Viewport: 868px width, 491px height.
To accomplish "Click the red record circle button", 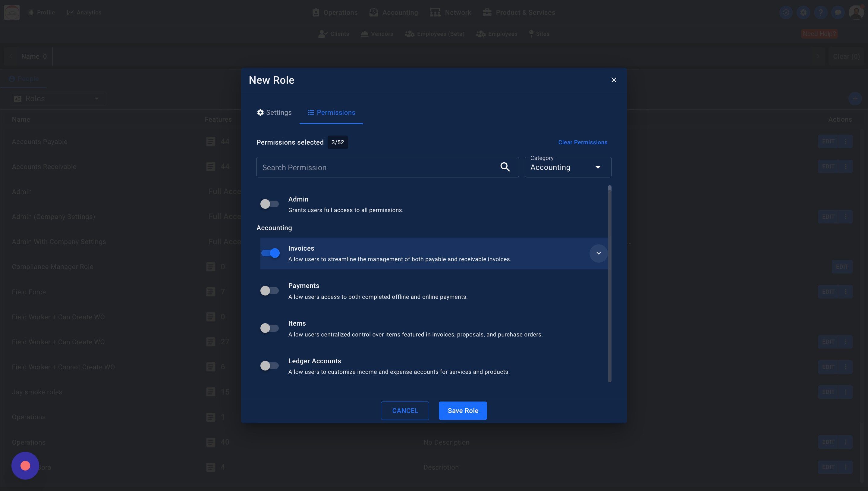I will (x=25, y=466).
